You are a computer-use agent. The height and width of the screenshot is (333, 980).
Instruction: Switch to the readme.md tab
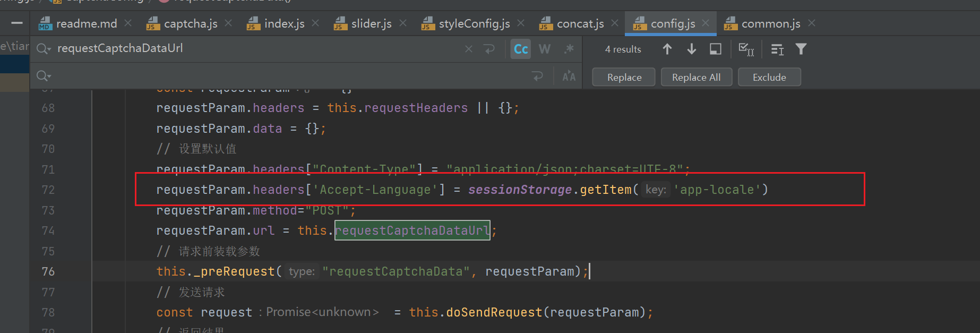[78, 24]
